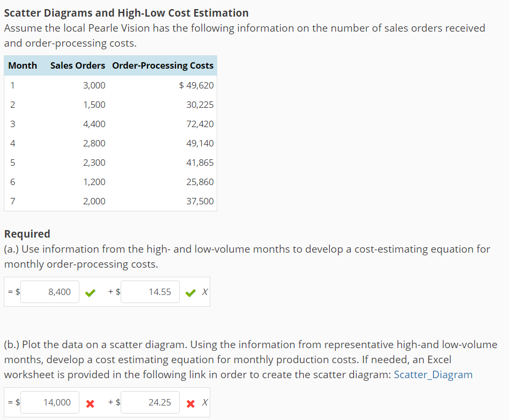
Task: Select the 14,000 input field
Action: pos(49,402)
